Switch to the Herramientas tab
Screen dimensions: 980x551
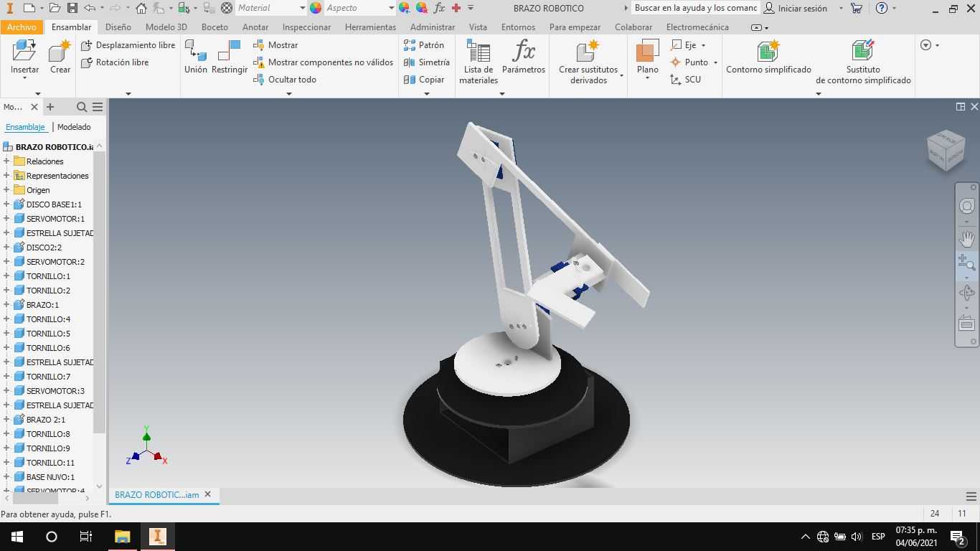point(370,27)
